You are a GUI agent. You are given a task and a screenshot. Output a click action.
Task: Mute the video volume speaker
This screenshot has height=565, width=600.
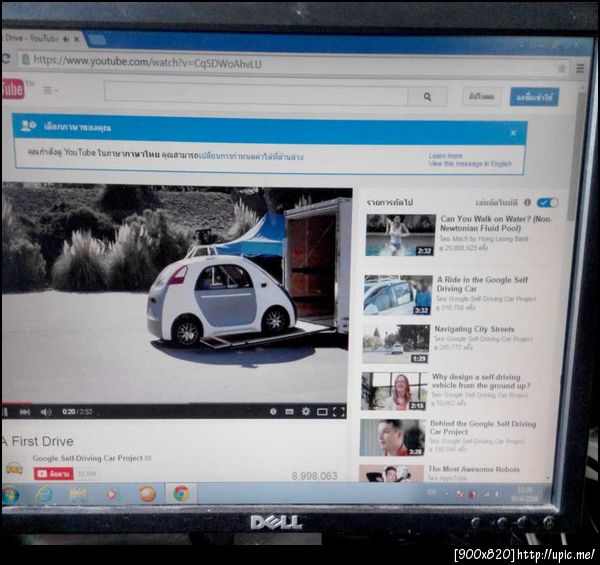(46, 412)
